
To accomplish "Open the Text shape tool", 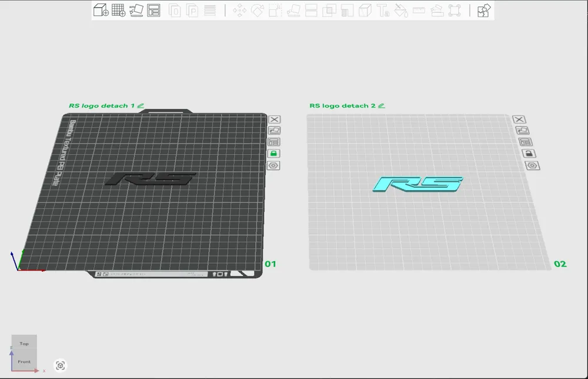I will [x=383, y=11].
